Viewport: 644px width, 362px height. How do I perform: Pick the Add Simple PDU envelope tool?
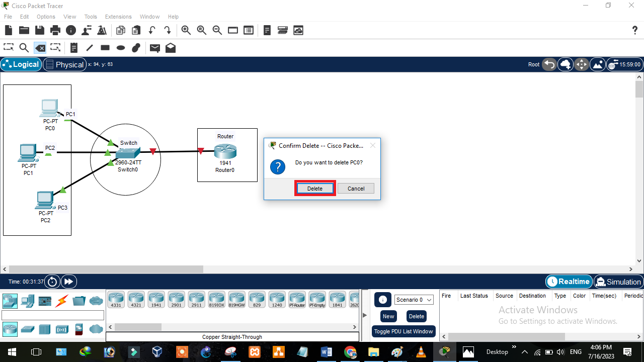[x=154, y=48]
